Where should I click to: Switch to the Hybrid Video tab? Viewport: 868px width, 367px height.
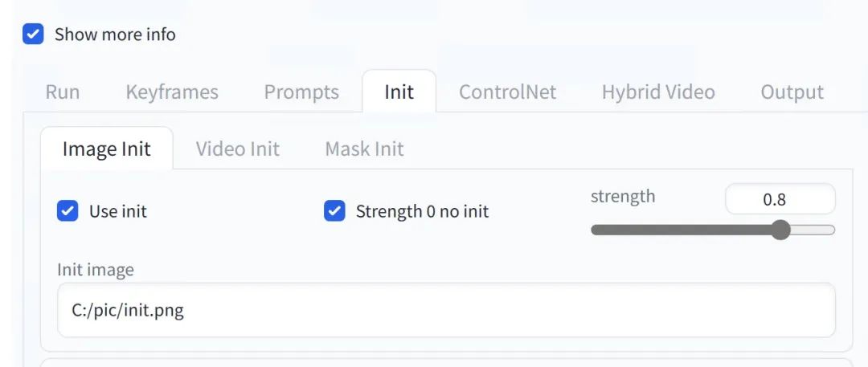click(658, 92)
